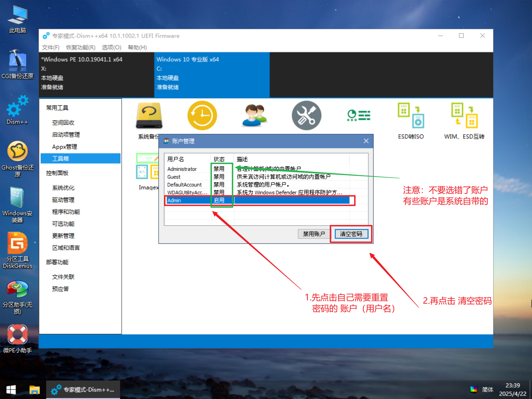Click the 描述 column header
The width and height of the screenshot is (532, 399).
pyautogui.click(x=291, y=159)
